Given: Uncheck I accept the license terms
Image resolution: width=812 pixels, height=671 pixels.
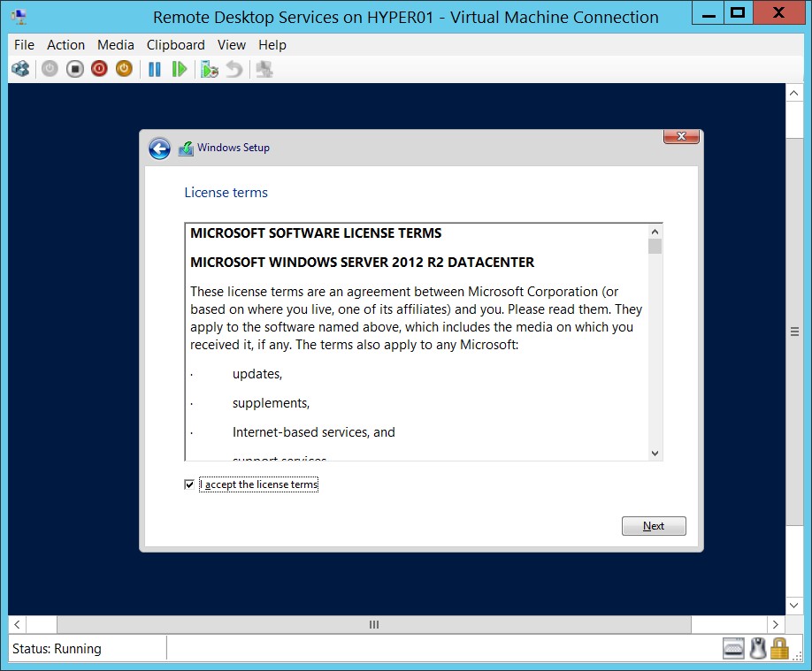Looking at the screenshot, I should pos(189,484).
